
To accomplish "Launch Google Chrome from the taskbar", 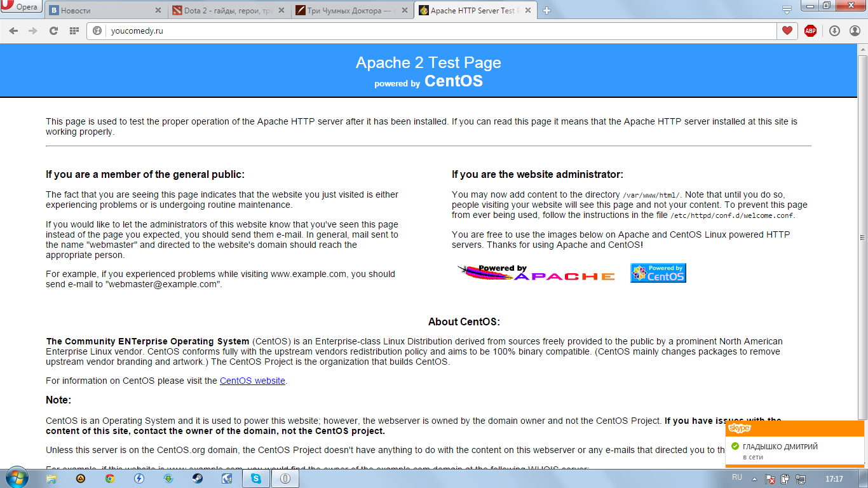I will pyautogui.click(x=110, y=478).
